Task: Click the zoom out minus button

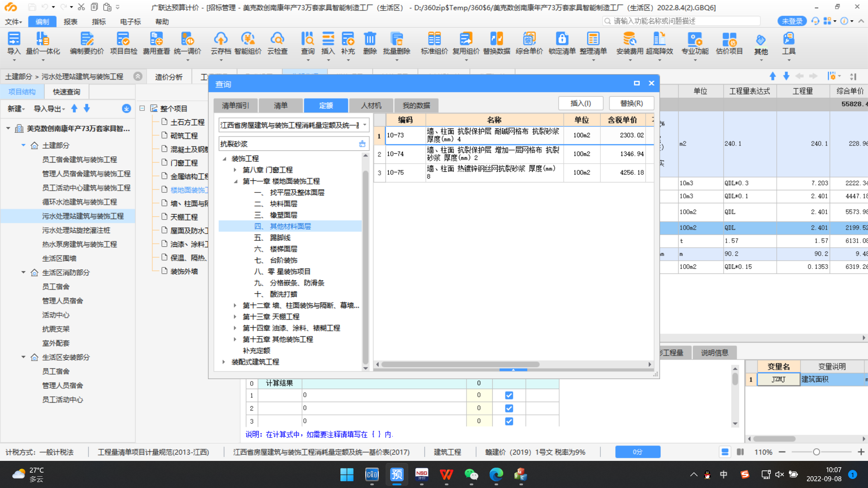Action: click(782, 452)
